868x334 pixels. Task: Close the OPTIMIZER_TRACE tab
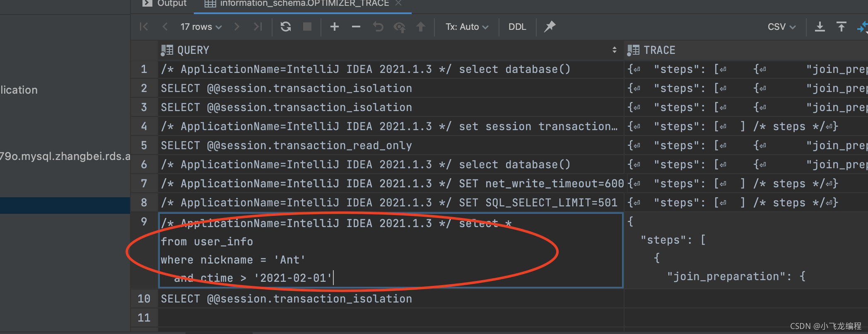click(x=398, y=3)
